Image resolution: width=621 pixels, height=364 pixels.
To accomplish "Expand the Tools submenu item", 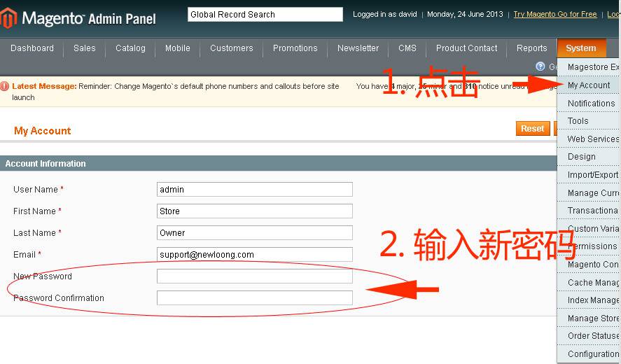I will [578, 121].
